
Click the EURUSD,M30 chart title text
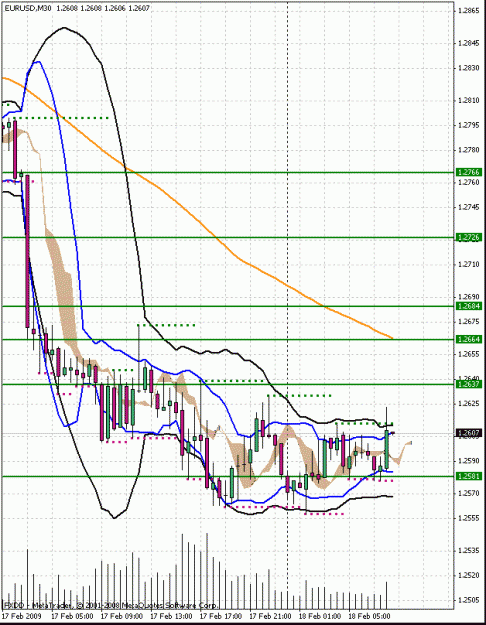coord(28,8)
